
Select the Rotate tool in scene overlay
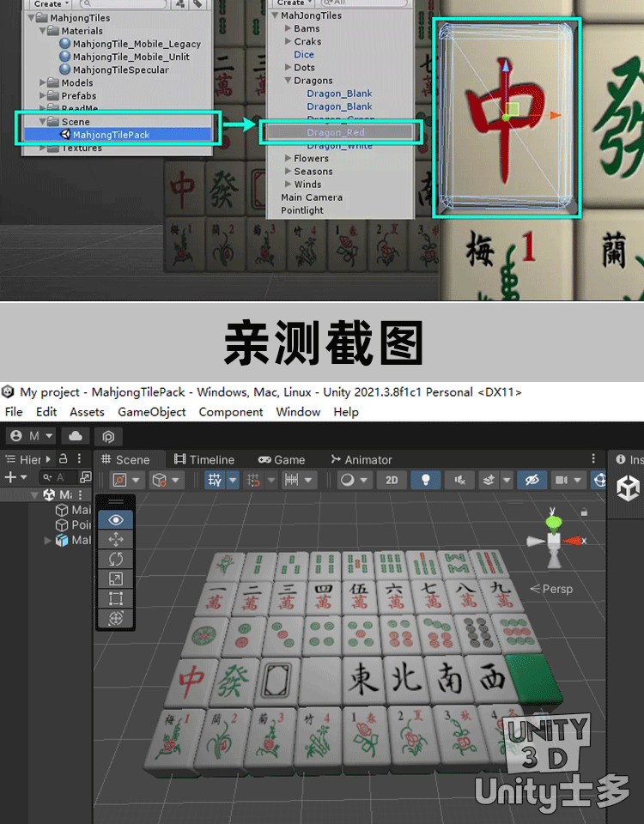(x=116, y=559)
